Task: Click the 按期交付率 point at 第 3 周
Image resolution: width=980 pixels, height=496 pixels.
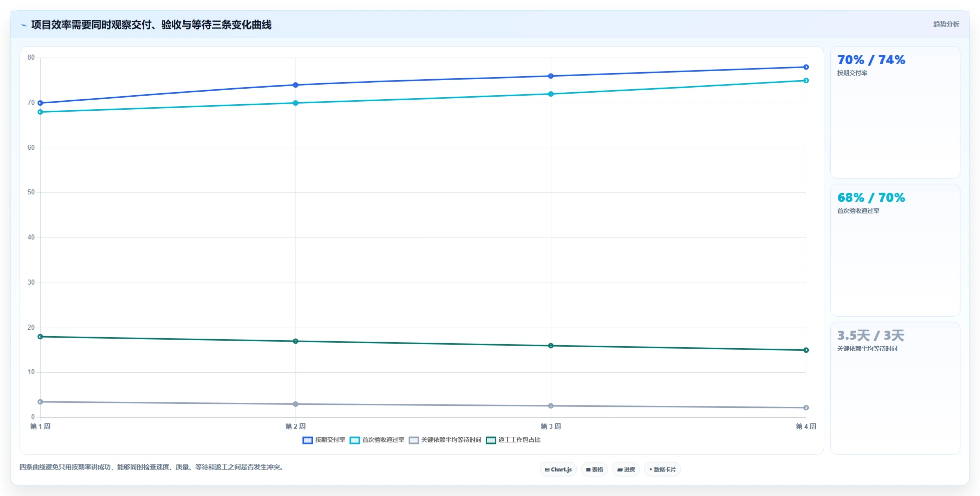Action: pos(551,76)
